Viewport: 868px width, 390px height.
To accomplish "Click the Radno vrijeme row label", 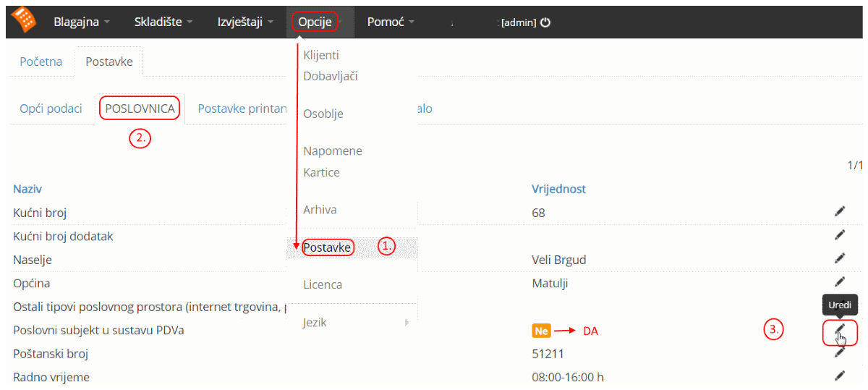I will [51, 377].
